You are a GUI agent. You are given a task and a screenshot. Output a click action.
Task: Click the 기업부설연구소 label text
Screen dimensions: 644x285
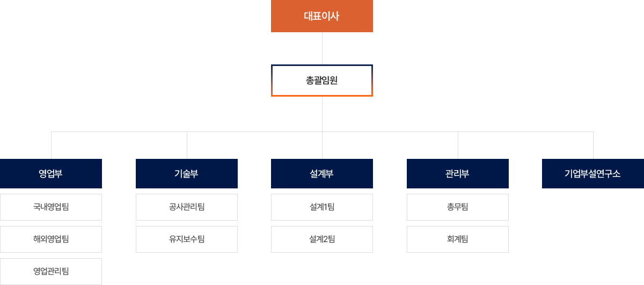click(x=593, y=173)
